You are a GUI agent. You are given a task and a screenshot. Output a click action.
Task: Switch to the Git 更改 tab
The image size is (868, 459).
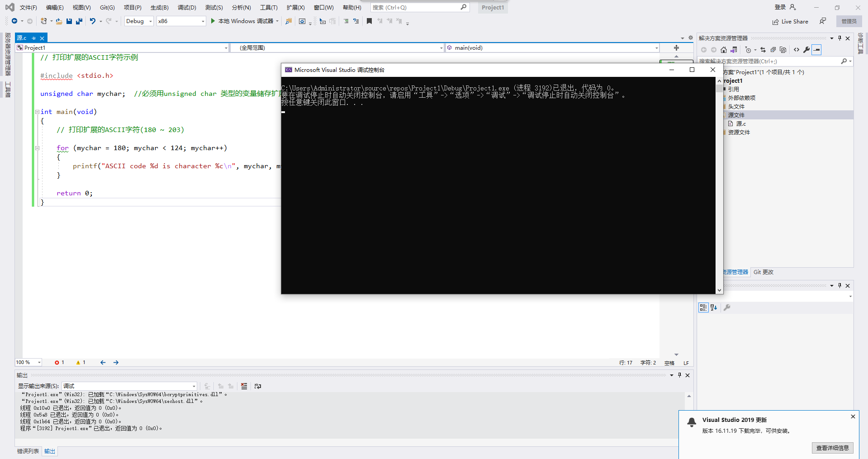pyautogui.click(x=764, y=272)
